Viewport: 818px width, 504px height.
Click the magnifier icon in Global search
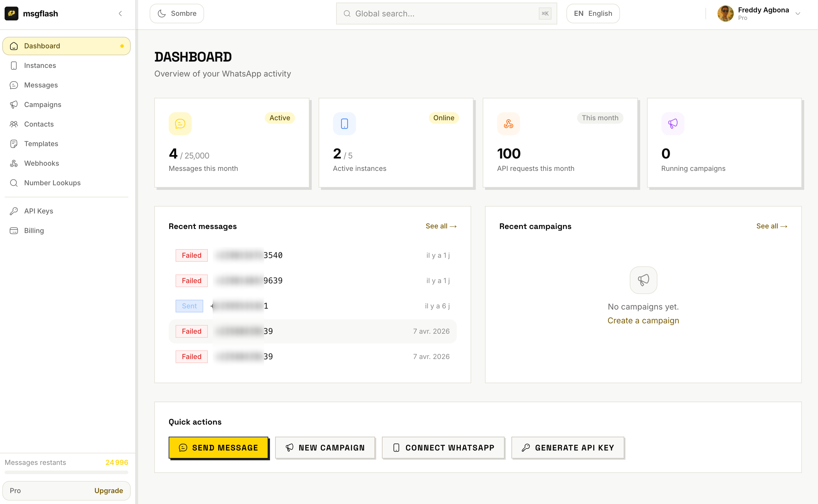tap(347, 14)
